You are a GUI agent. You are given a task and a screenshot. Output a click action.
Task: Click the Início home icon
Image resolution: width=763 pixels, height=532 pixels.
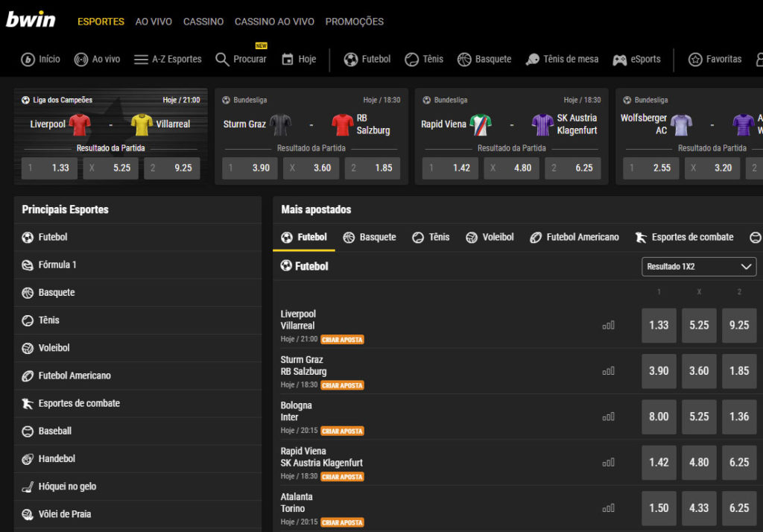pyautogui.click(x=28, y=60)
